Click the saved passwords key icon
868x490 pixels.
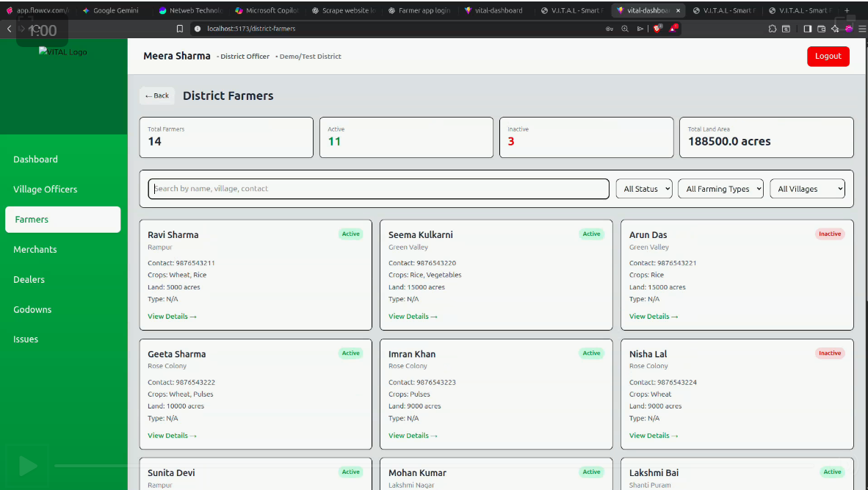pyautogui.click(x=610, y=29)
